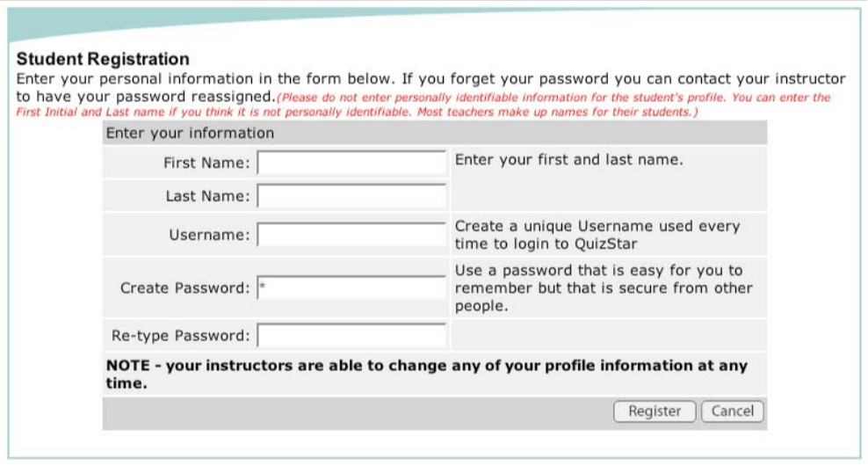Viewport: 868px width, 466px height.
Task: Click the First Name input field
Action: click(351, 164)
